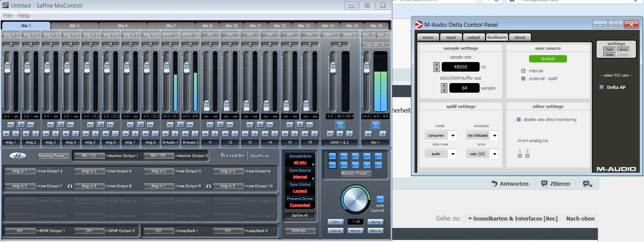
Task: Toggle stereo link on DAW 1 & 2 channel
Action: click(340, 125)
